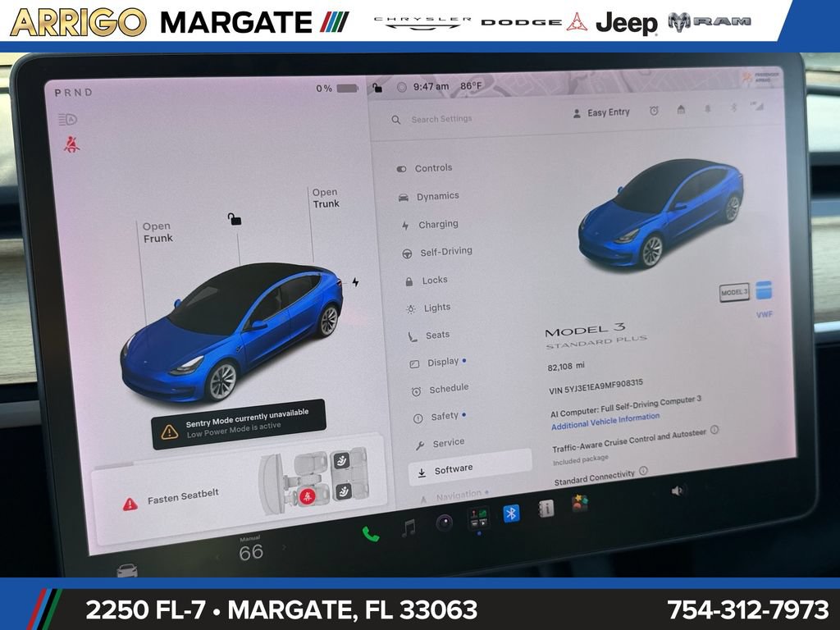Tap the alarm clock icon in header
The height and width of the screenshot is (630, 840).
[654, 111]
